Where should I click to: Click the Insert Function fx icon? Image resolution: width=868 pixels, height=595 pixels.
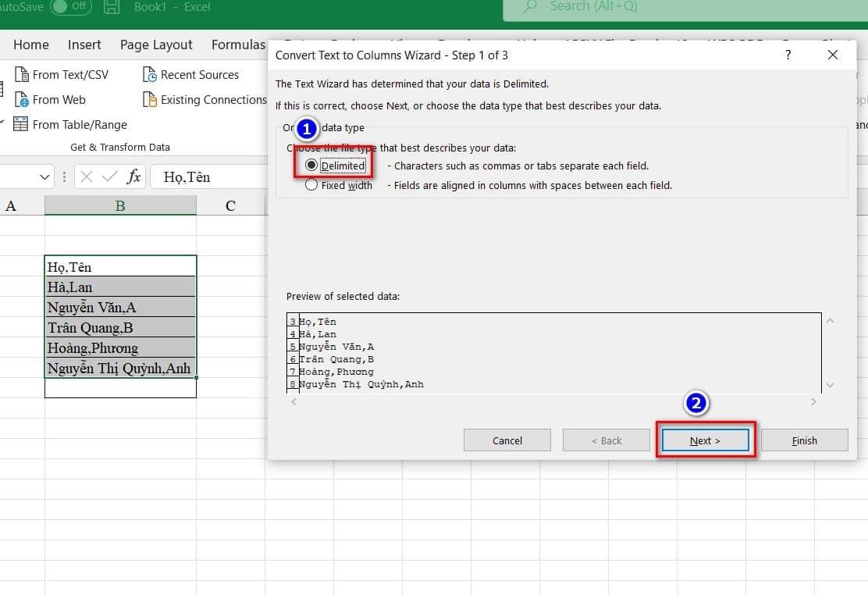point(134,177)
